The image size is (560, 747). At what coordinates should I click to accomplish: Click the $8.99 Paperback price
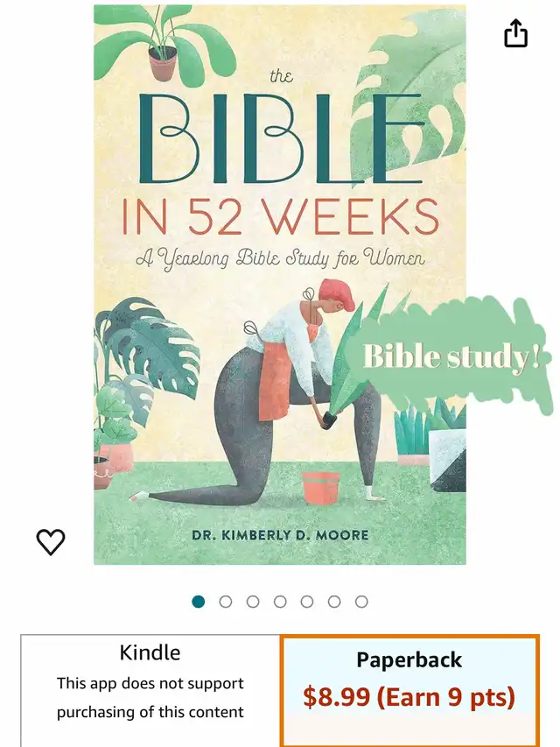click(x=335, y=697)
